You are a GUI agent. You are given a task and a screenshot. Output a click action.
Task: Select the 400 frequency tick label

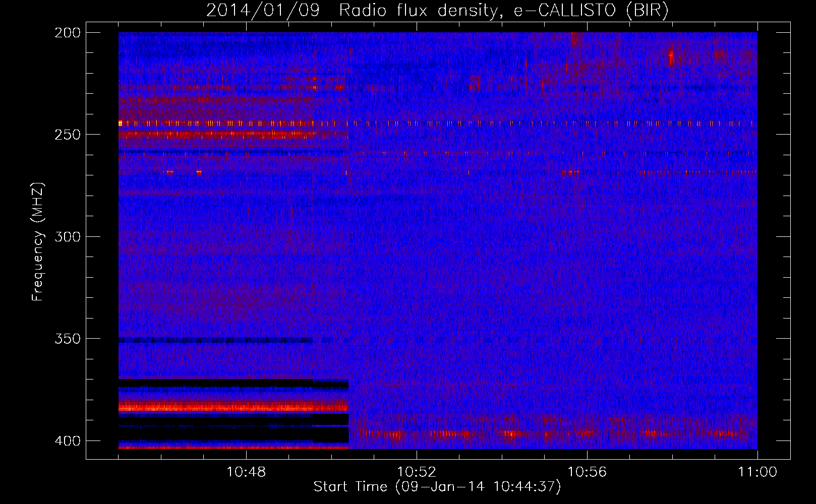pos(68,441)
